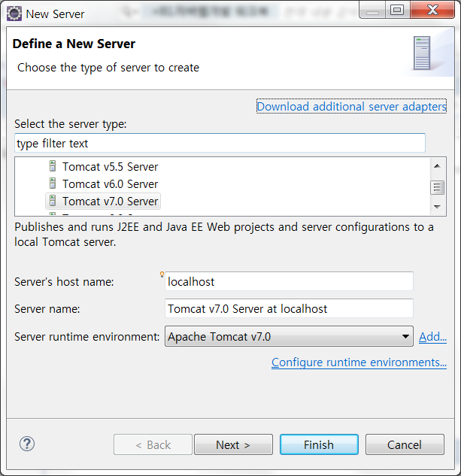
Task: Click the server icon beside Tomcat v5.5 Server
Action: pos(53,166)
